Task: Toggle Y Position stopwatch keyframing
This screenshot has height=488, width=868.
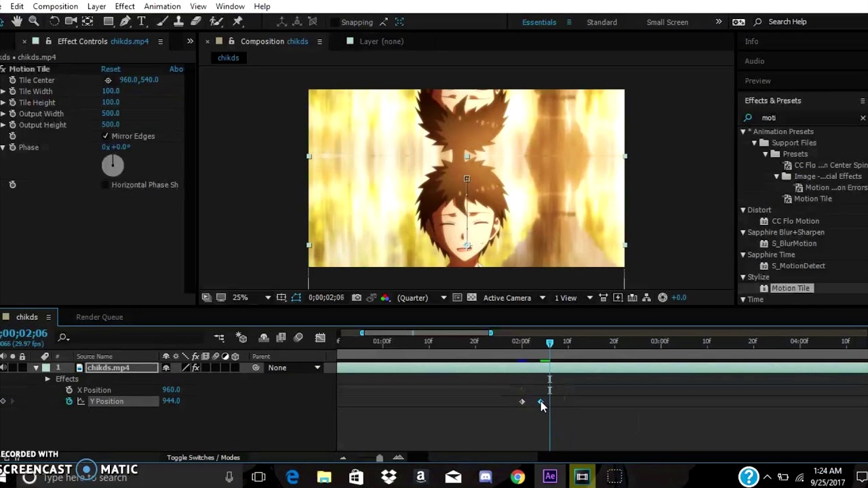Action: [x=69, y=401]
